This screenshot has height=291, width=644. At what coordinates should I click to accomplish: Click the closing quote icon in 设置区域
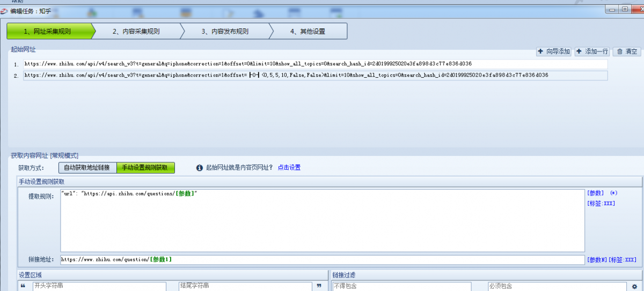(x=320, y=286)
